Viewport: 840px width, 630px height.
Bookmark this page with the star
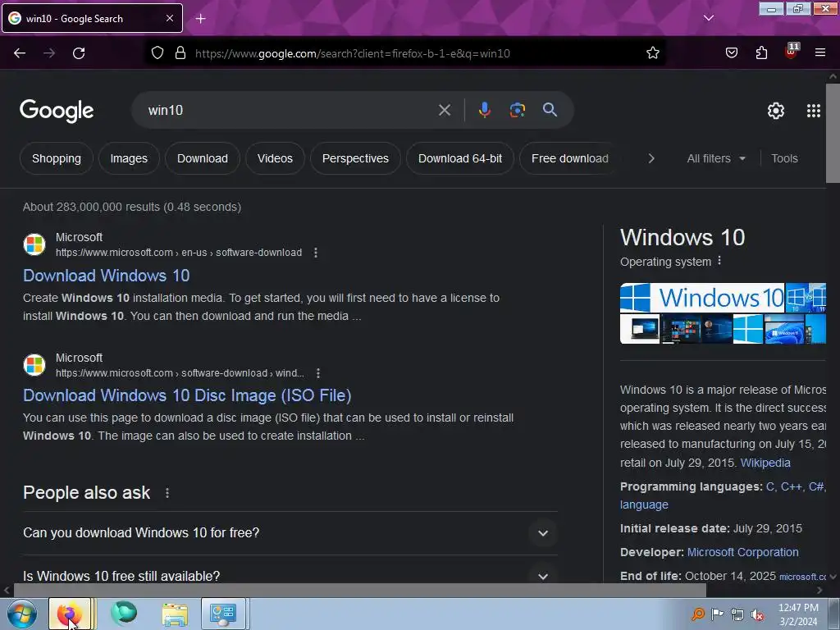click(652, 53)
